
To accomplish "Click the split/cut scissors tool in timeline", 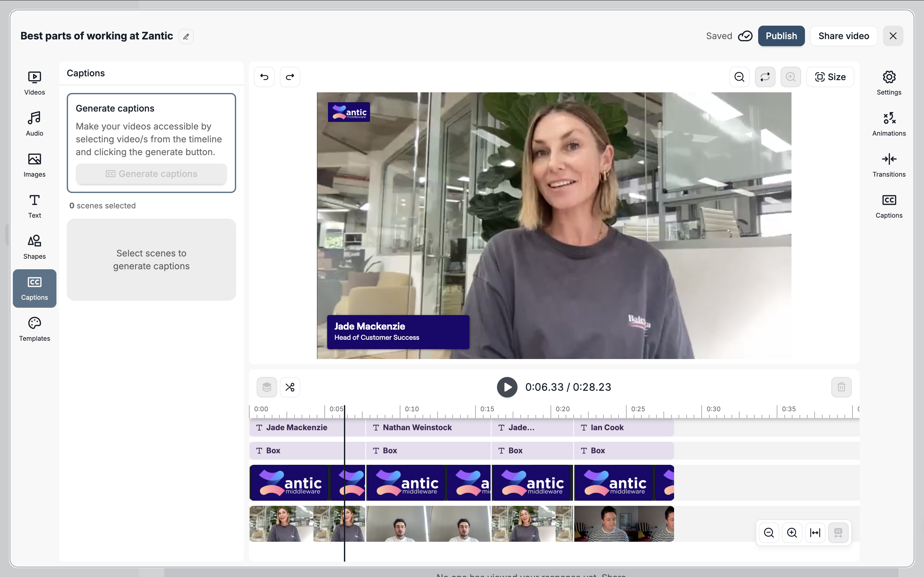I will (290, 387).
